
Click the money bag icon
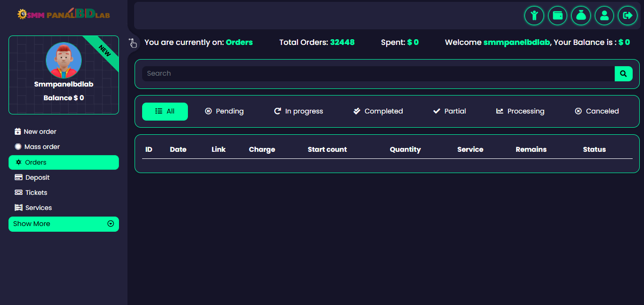(x=581, y=16)
